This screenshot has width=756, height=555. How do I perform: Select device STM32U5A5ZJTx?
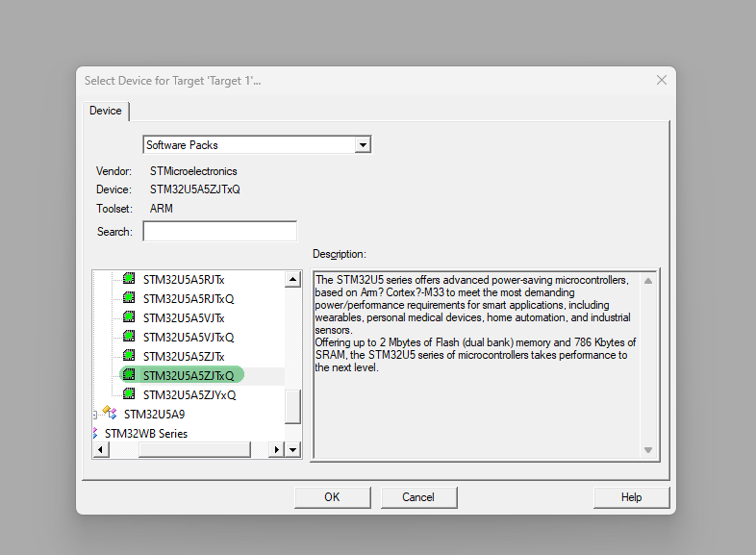click(184, 357)
